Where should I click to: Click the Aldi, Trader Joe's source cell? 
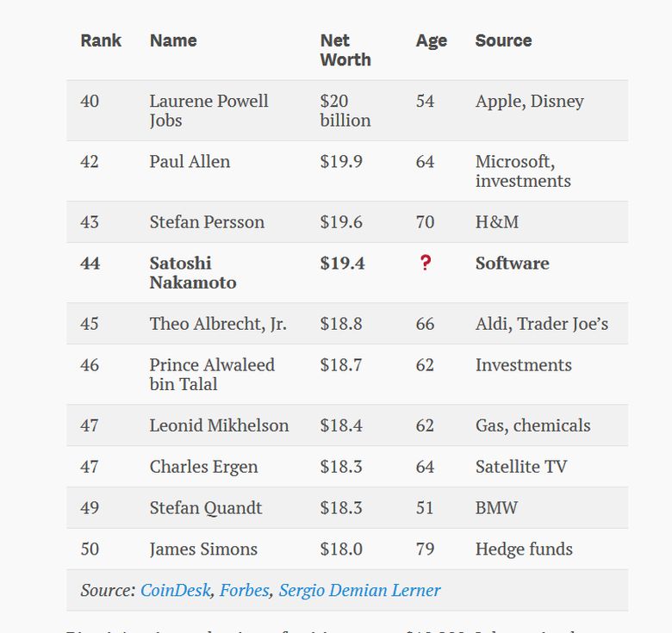point(542,324)
